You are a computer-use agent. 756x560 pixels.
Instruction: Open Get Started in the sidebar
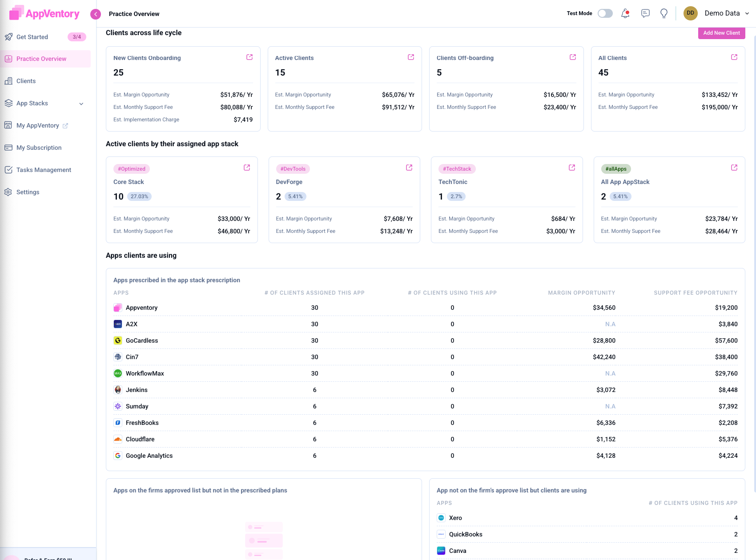pos(45,37)
